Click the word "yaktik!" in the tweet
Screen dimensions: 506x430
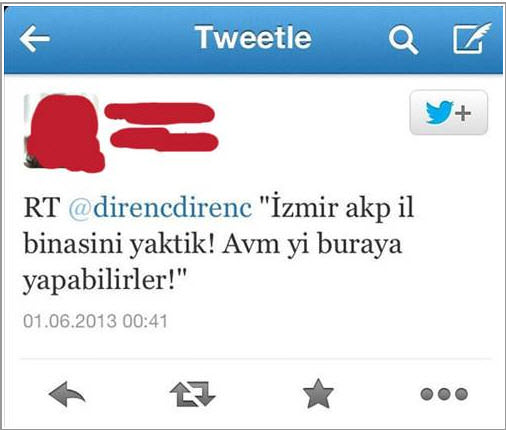172,245
